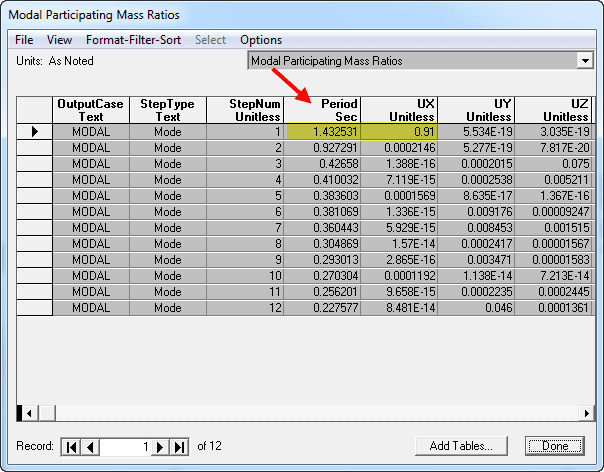Click UX value 0.0001569
The image size is (604, 472).
(x=399, y=196)
